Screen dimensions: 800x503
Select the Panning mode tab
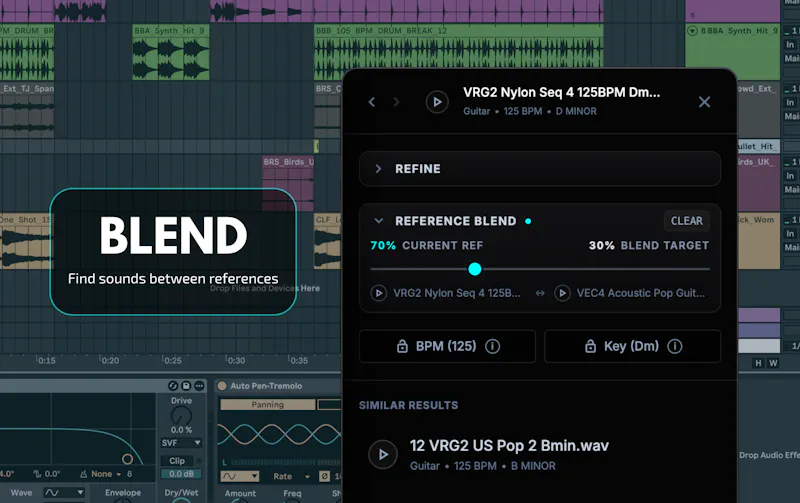point(267,405)
